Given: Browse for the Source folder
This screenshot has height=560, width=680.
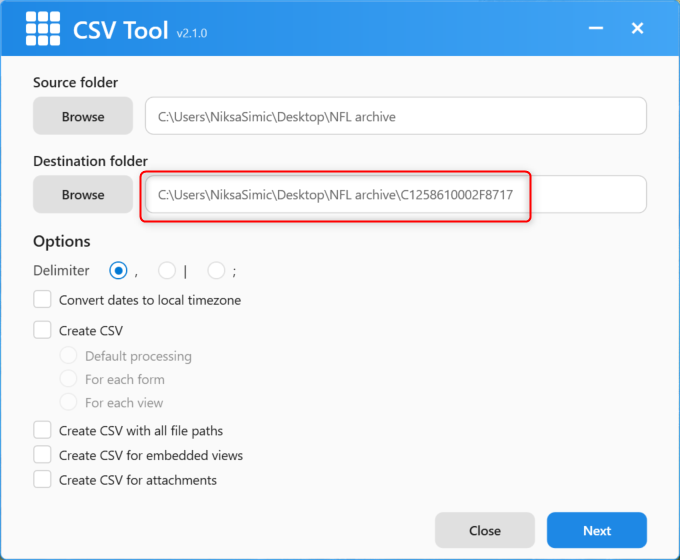Looking at the screenshot, I should [83, 116].
